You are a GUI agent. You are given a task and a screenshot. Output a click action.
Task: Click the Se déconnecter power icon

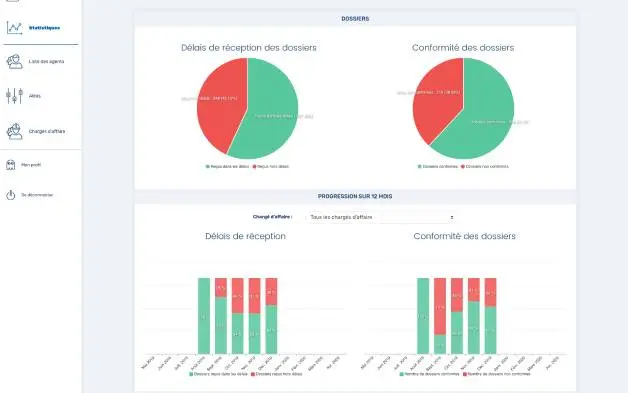11,195
